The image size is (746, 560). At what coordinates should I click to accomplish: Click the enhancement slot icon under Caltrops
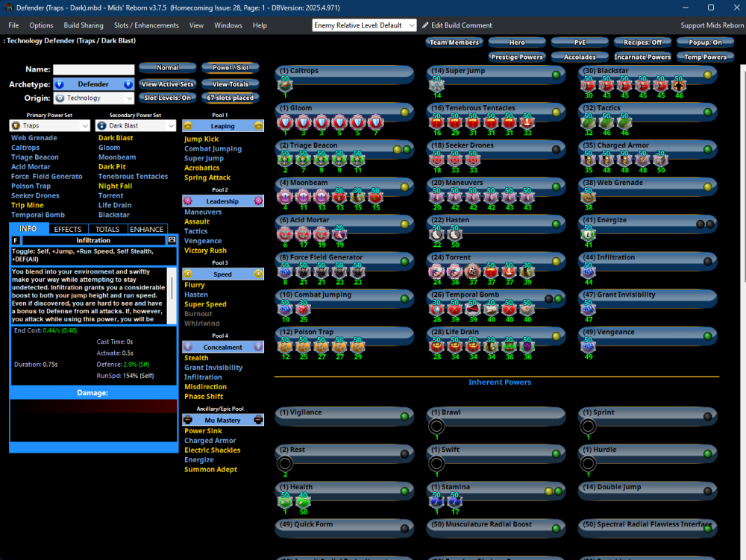(x=284, y=86)
